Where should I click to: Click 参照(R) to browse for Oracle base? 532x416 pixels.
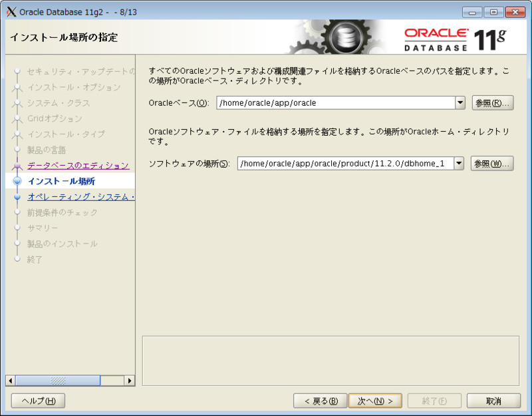[x=492, y=103]
